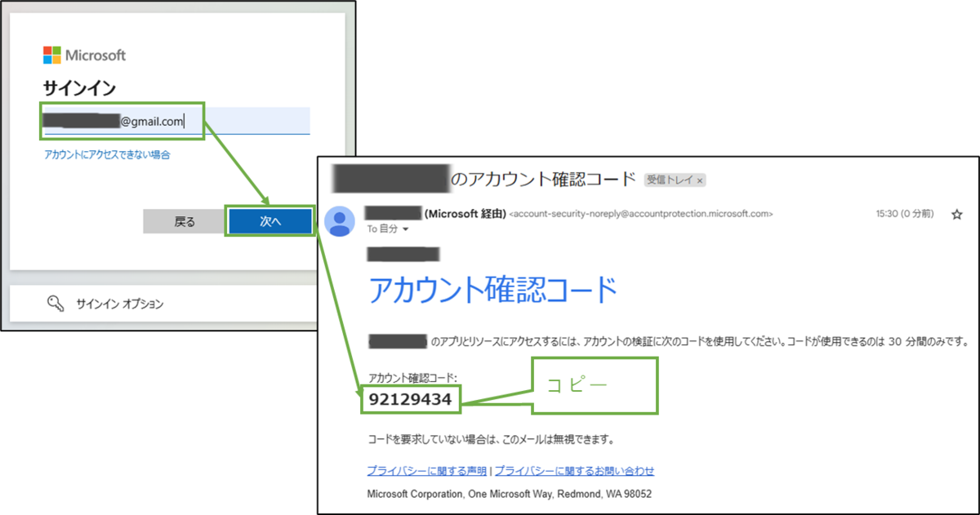
Task: Open サインイン オプション
Action: tap(120, 304)
